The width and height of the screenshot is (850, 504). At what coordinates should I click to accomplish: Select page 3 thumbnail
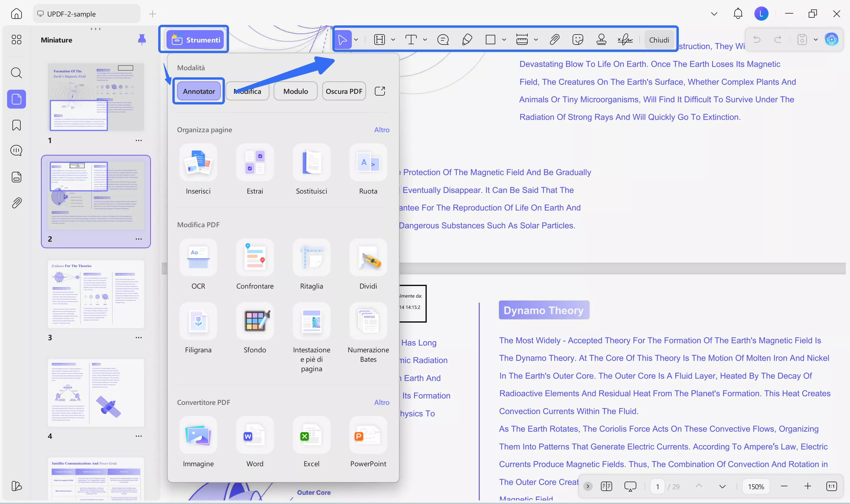(96, 294)
